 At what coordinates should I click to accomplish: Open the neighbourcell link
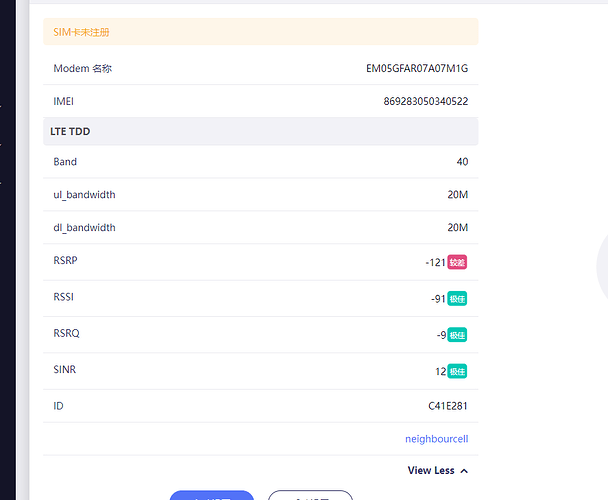436,439
